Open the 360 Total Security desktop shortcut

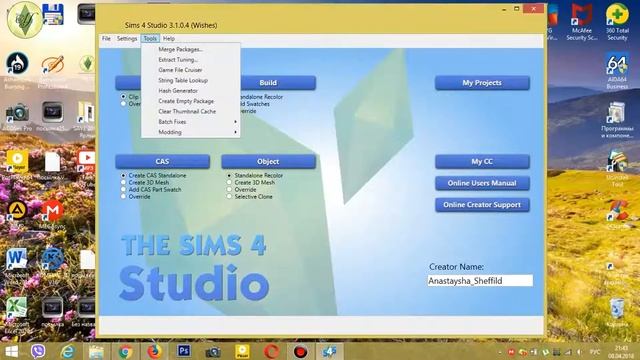617,22
